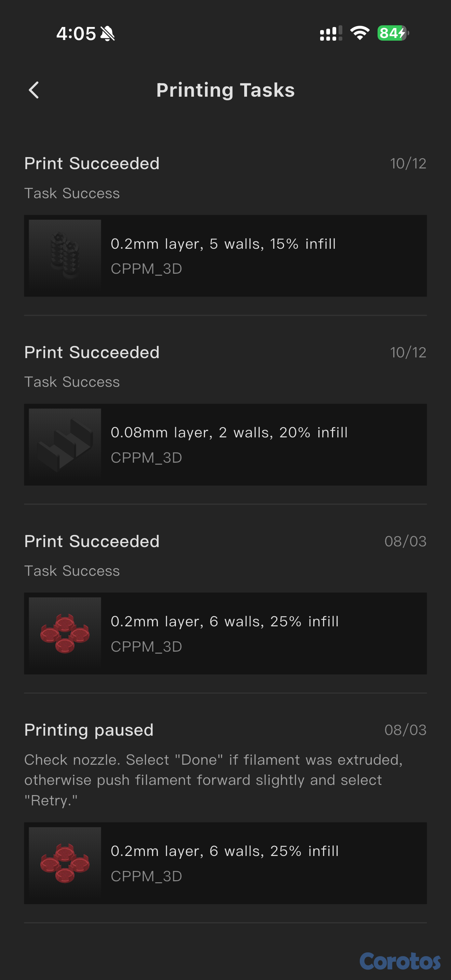Tap the Wi-Fi status icon
The height and width of the screenshot is (980, 451).
point(360,33)
